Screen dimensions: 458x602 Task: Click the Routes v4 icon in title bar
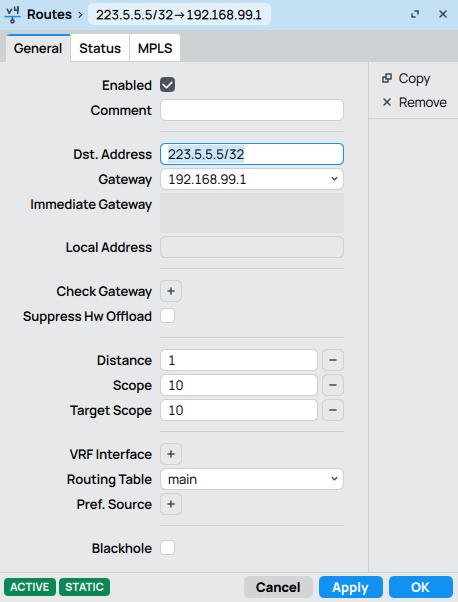tap(13, 15)
